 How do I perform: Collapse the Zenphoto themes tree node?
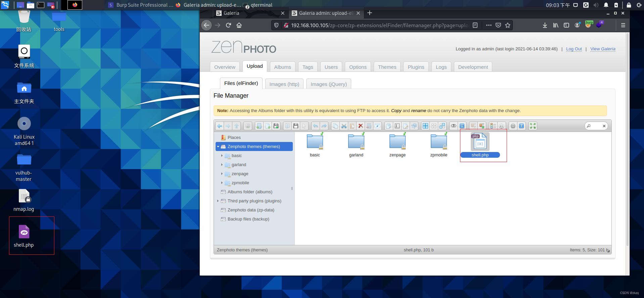point(218,147)
